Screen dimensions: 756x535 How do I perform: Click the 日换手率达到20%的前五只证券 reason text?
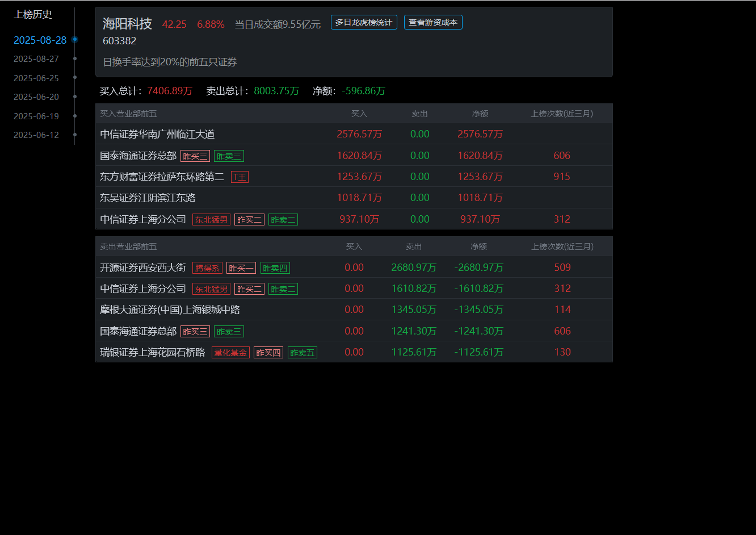[170, 62]
